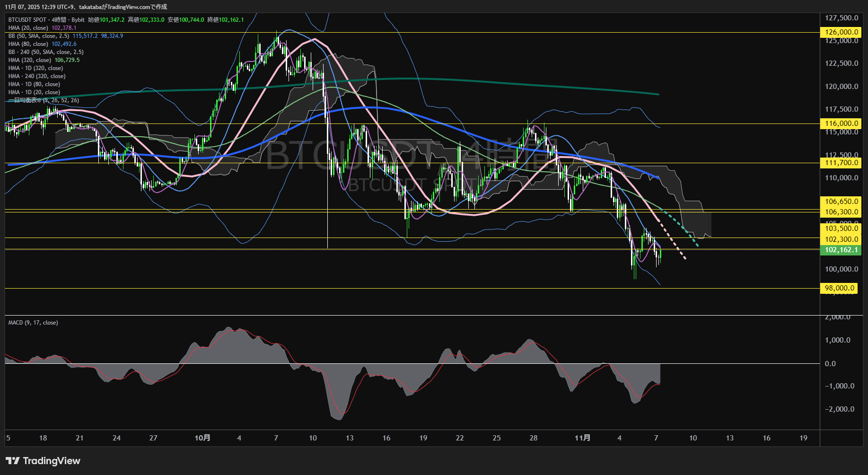Image resolution: width=868 pixels, height=475 pixels.
Task: Click the 98,000.0 price level label
Action: [840, 288]
